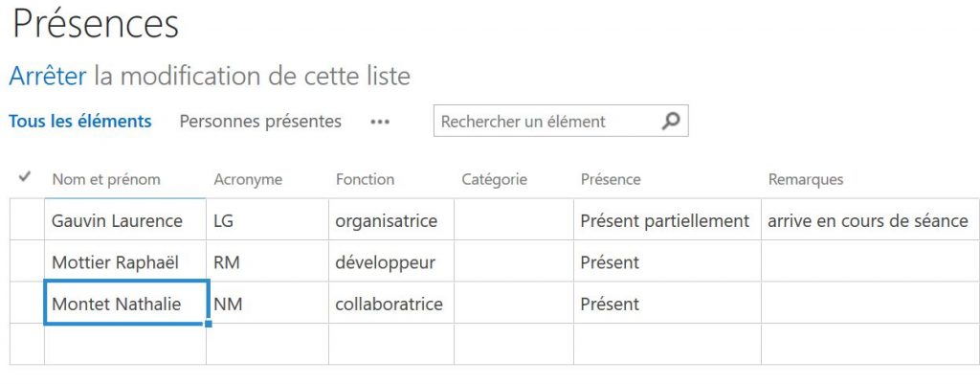
Task: Select the Montet Nathalie row checkbox
Action: click(27, 304)
